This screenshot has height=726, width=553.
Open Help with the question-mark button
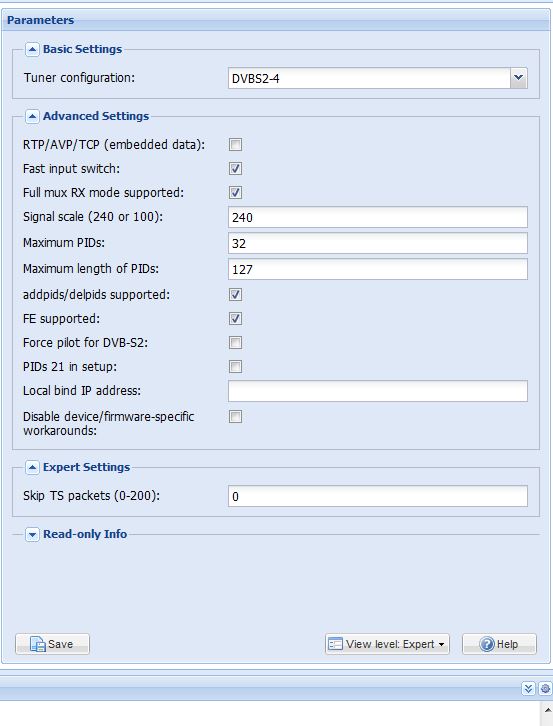click(x=499, y=644)
